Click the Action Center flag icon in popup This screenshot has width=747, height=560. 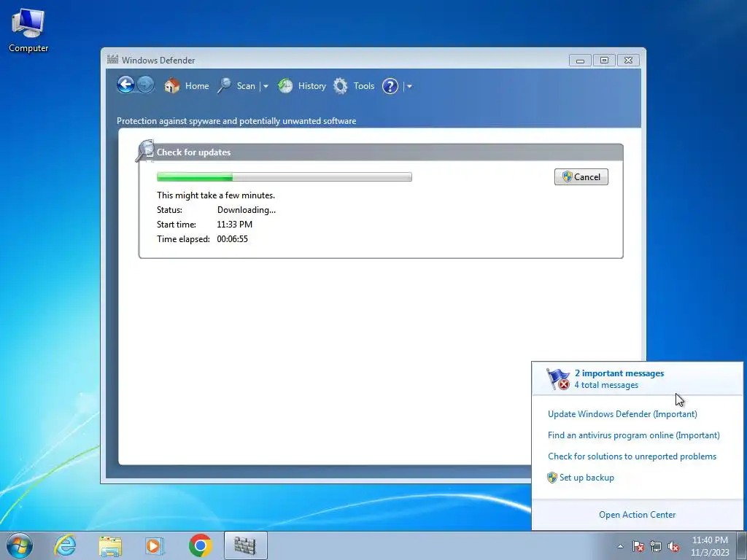[x=558, y=379]
